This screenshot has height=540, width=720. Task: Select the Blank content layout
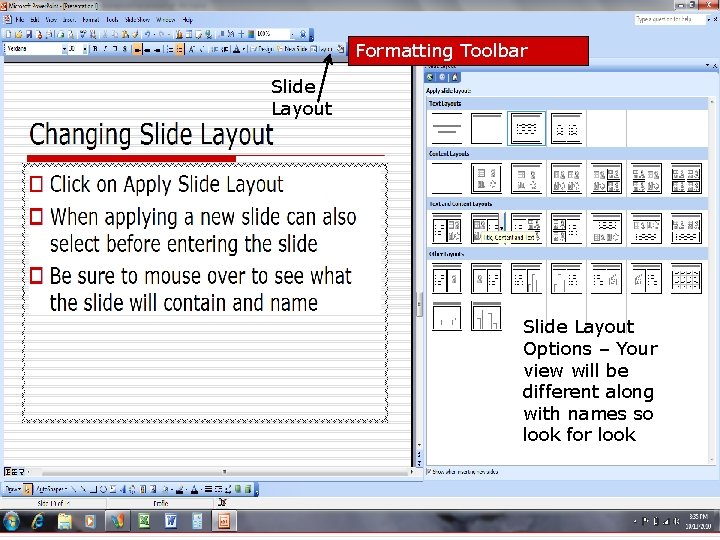pyautogui.click(x=447, y=178)
